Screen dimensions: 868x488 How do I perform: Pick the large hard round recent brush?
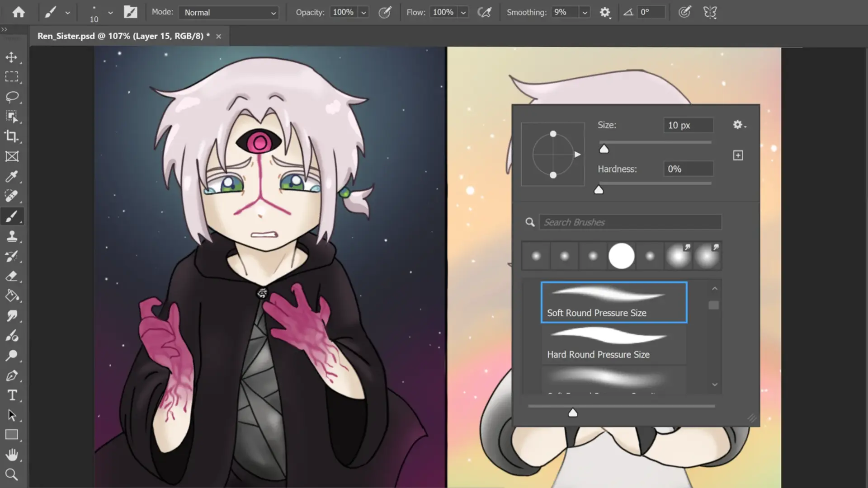tap(622, 256)
